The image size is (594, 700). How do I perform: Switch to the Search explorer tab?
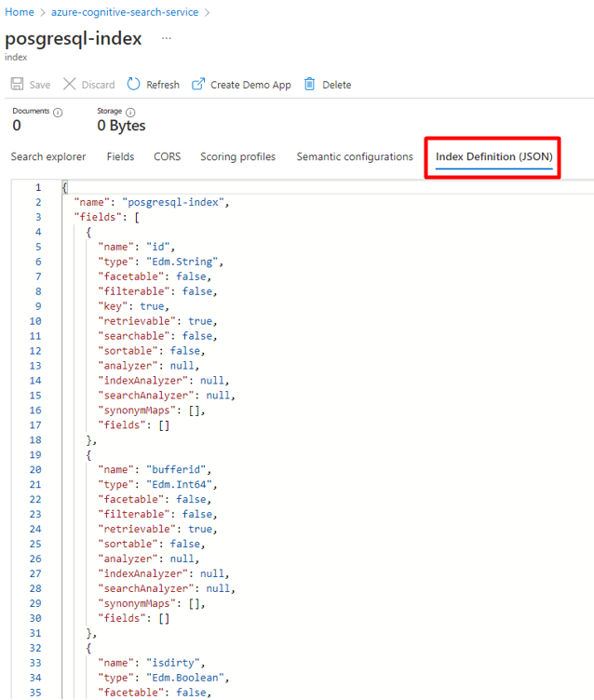coord(48,156)
